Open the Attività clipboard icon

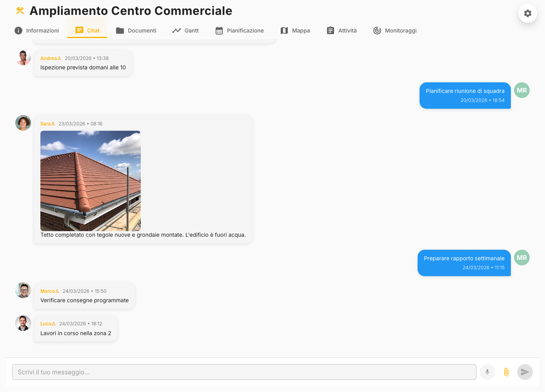tap(329, 30)
